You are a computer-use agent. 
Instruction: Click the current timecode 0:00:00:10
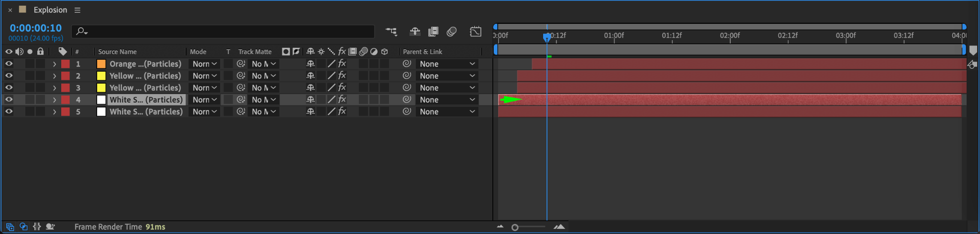[36, 28]
